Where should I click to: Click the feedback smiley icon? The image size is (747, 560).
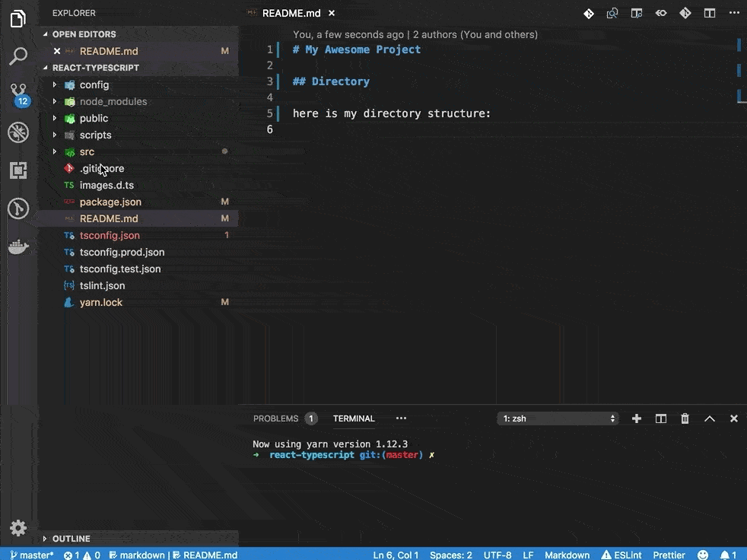[703, 555]
